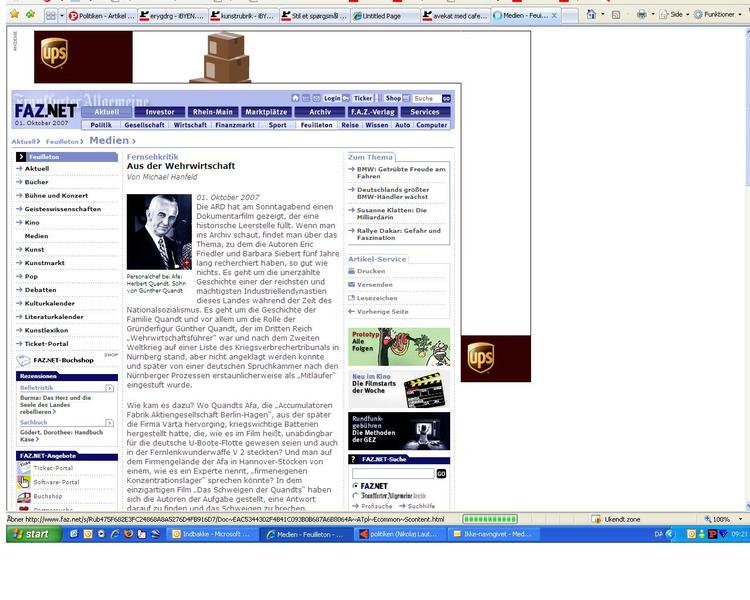Click the FAZ.NET-Buchshop book icon
The image size is (750, 600).
point(23,360)
